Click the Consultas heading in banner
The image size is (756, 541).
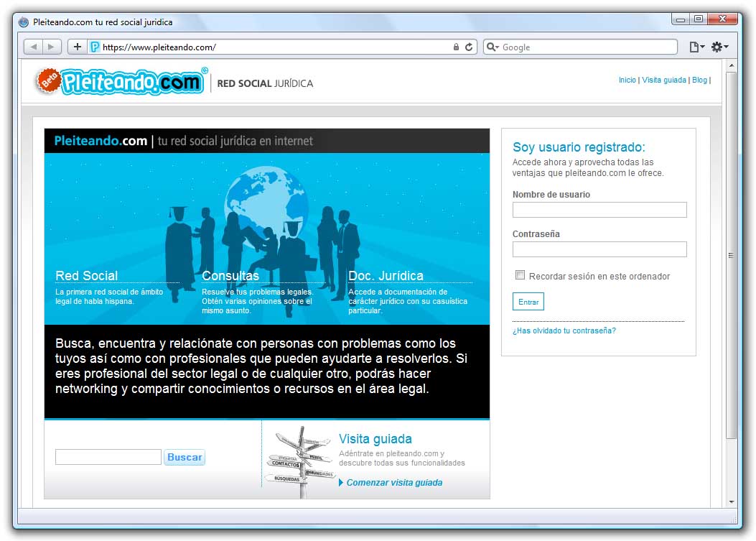point(230,276)
